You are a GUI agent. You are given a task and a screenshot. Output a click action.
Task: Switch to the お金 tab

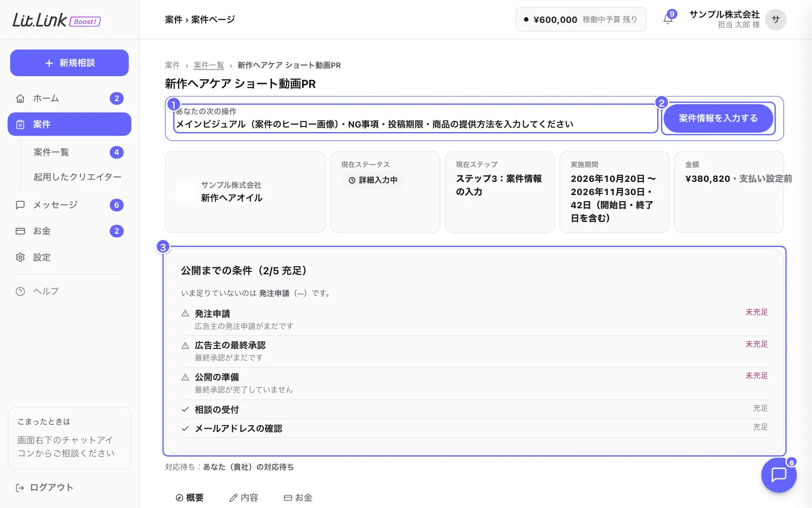[x=298, y=498]
